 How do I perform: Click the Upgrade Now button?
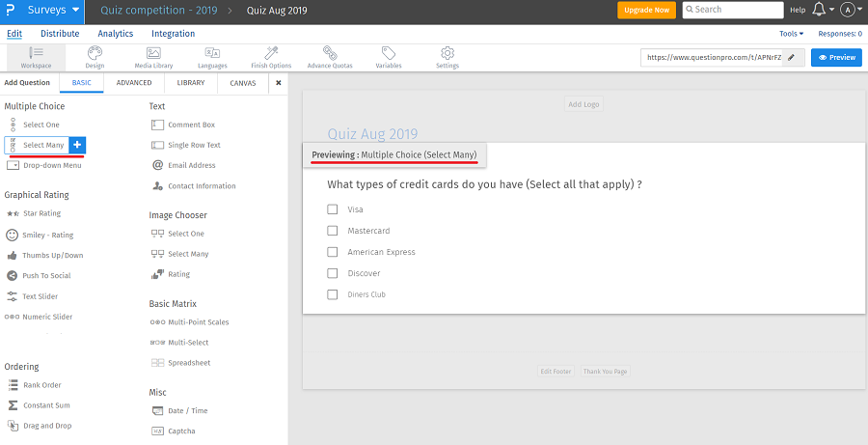click(x=646, y=10)
